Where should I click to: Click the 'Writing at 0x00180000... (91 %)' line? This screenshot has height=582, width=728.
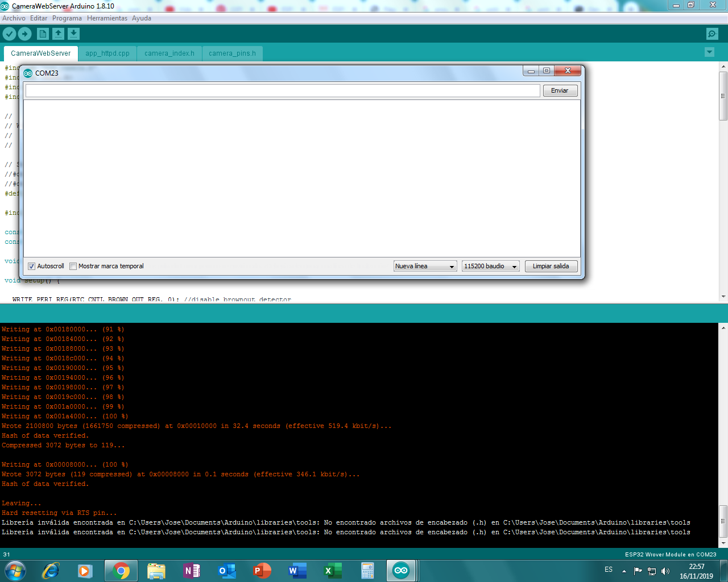(63, 330)
